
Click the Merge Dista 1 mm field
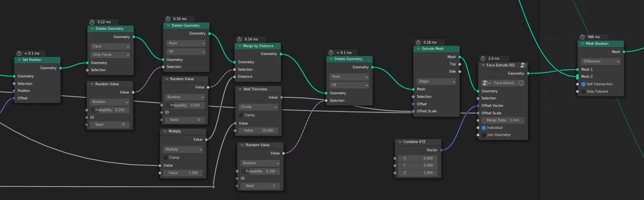tap(503, 120)
